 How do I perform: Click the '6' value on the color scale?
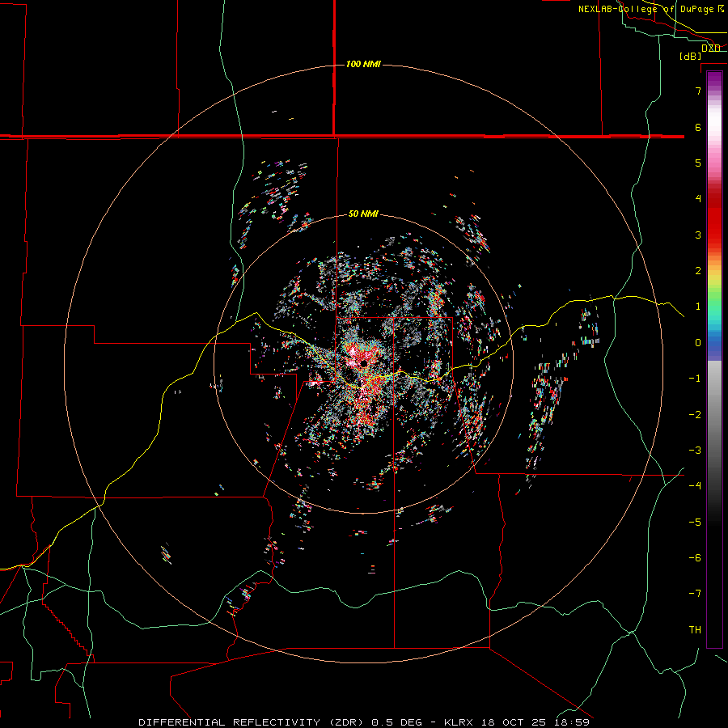pos(698,127)
